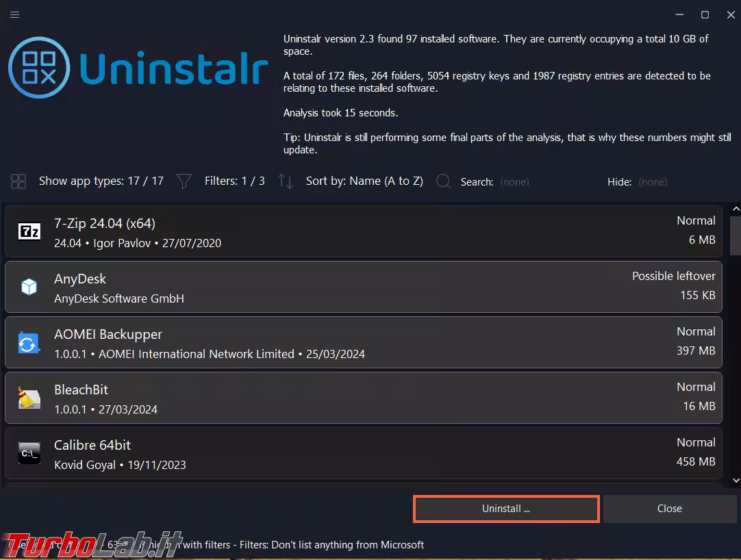Click the AOMEI Backupper app icon

pyautogui.click(x=29, y=342)
